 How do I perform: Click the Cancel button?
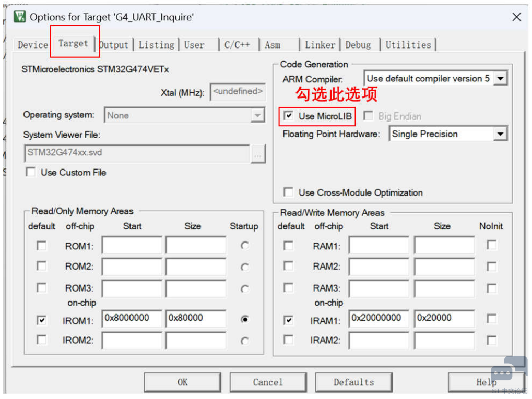coord(268,382)
